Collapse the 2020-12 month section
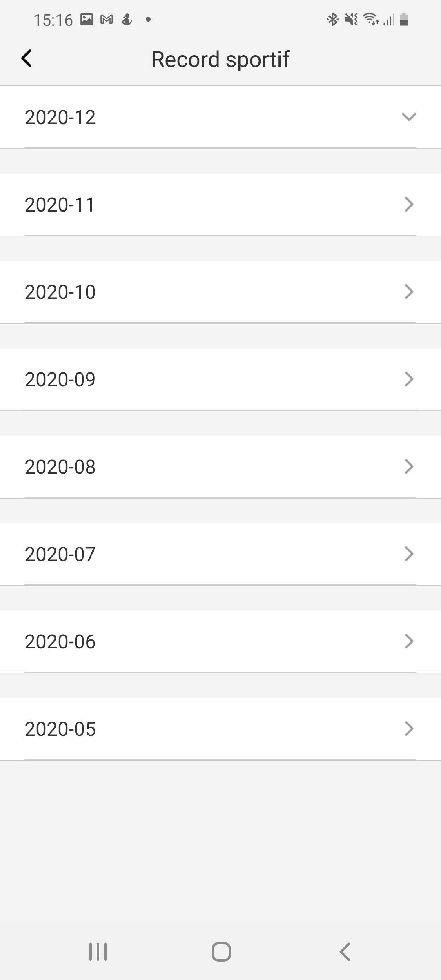The height and width of the screenshot is (980, 441). (409, 117)
